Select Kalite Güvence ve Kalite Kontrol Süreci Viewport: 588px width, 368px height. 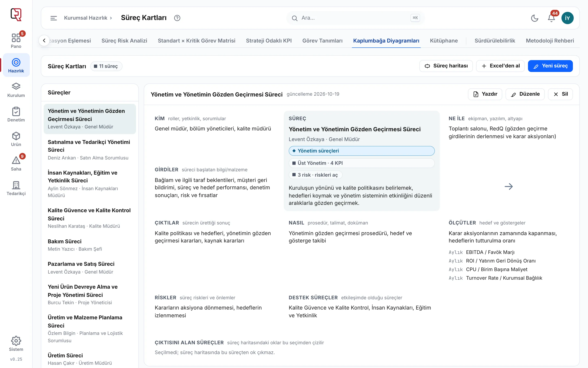coord(90,218)
